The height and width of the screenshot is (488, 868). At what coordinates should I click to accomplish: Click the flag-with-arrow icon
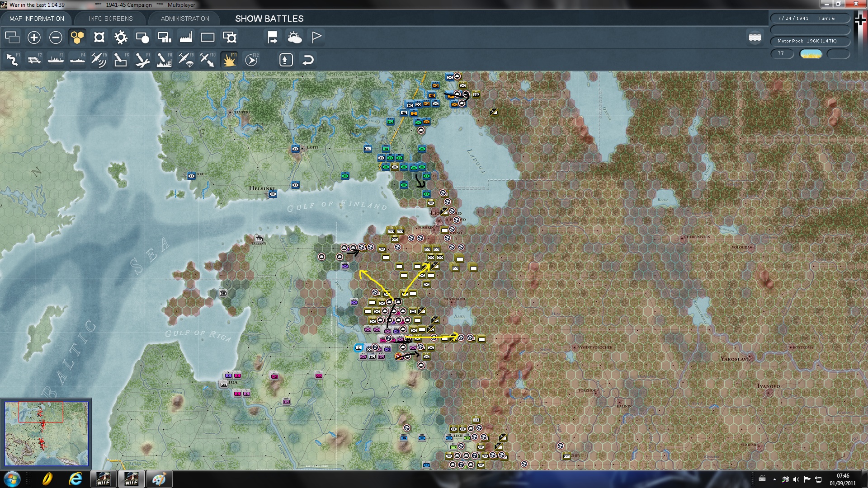tap(273, 38)
